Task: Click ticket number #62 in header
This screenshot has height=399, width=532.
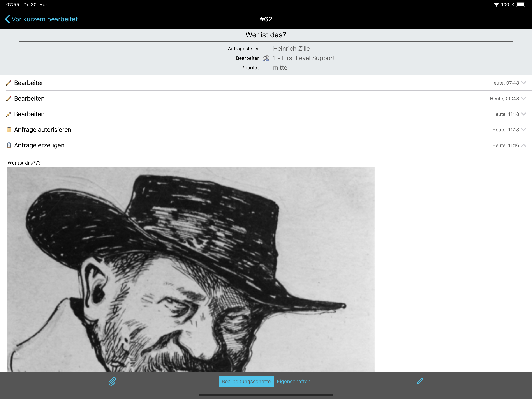Action: [266, 19]
